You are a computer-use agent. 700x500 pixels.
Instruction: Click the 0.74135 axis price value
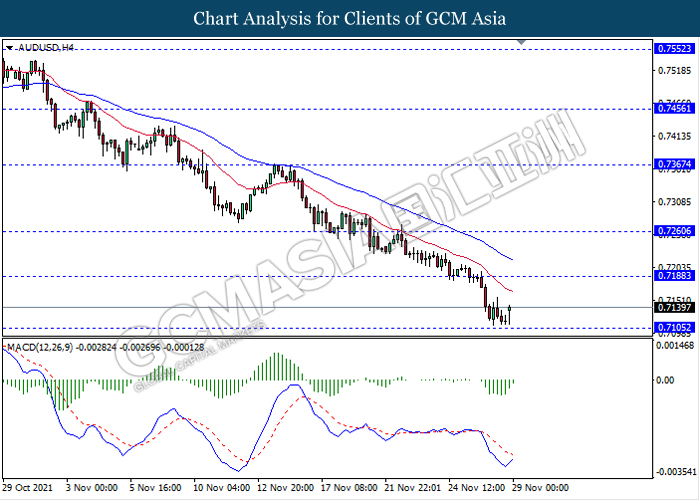click(675, 136)
